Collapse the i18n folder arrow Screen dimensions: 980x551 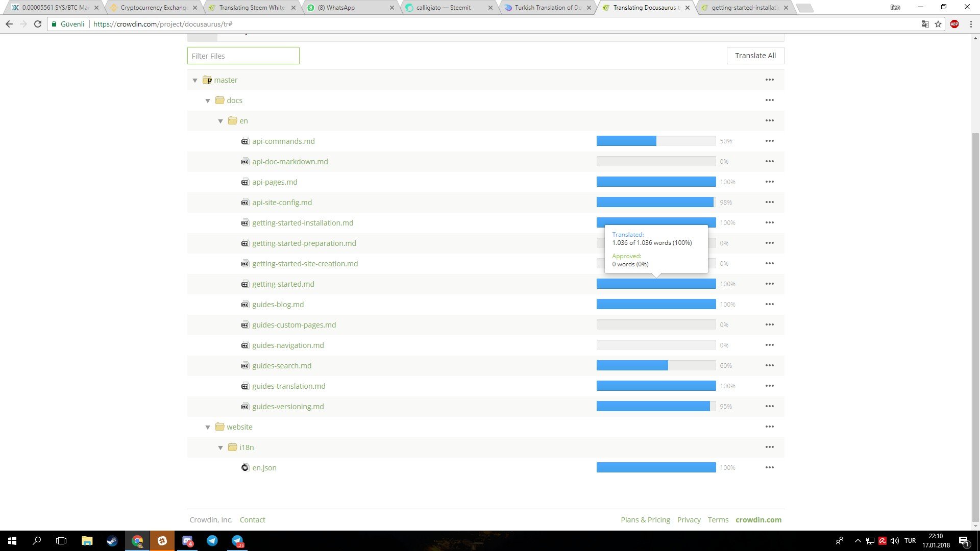(x=220, y=447)
